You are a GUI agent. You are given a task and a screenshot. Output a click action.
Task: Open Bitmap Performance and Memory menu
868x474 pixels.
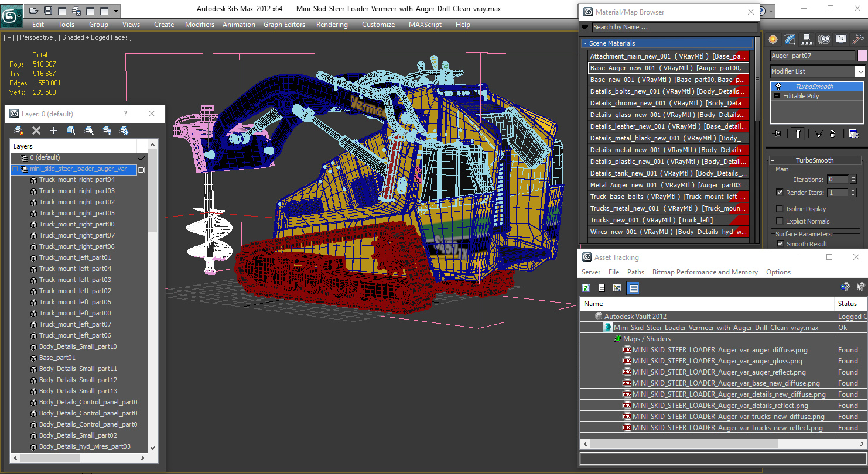coord(705,272)
